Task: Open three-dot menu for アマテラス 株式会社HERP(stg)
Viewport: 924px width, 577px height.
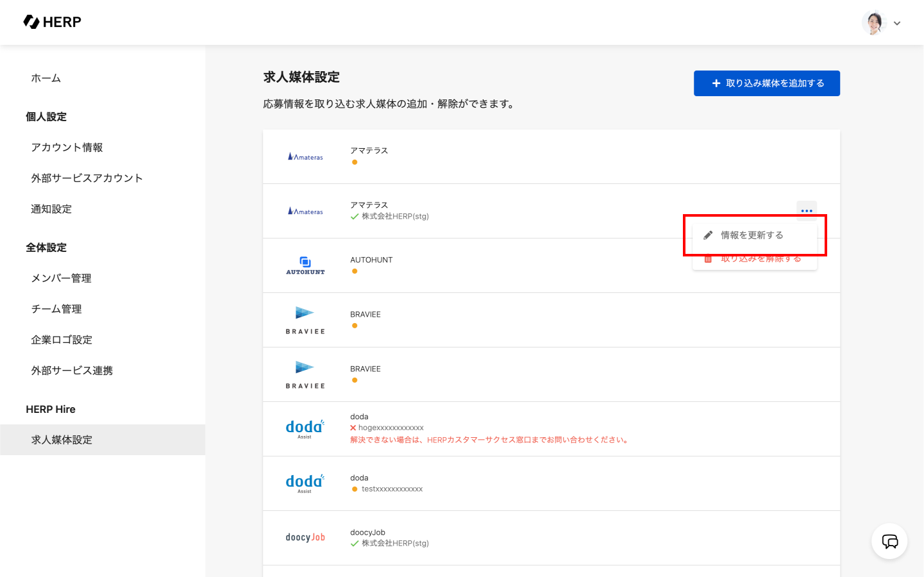Action: tap(807, 211)
